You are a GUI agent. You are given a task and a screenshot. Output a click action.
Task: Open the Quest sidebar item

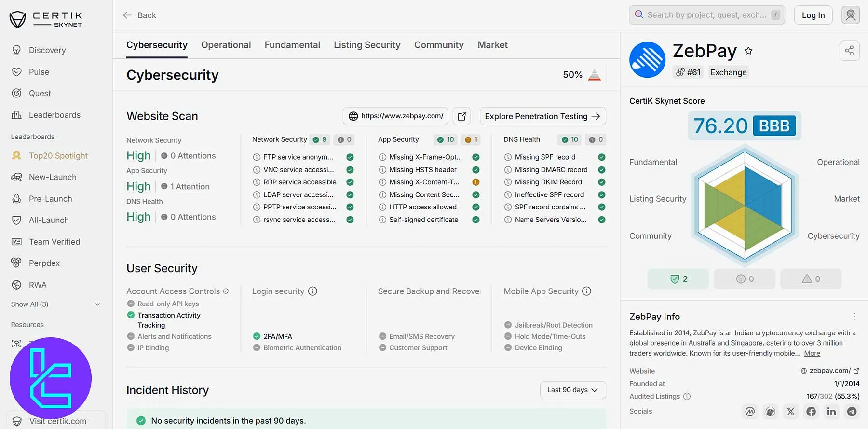click(x=31, y=93)
